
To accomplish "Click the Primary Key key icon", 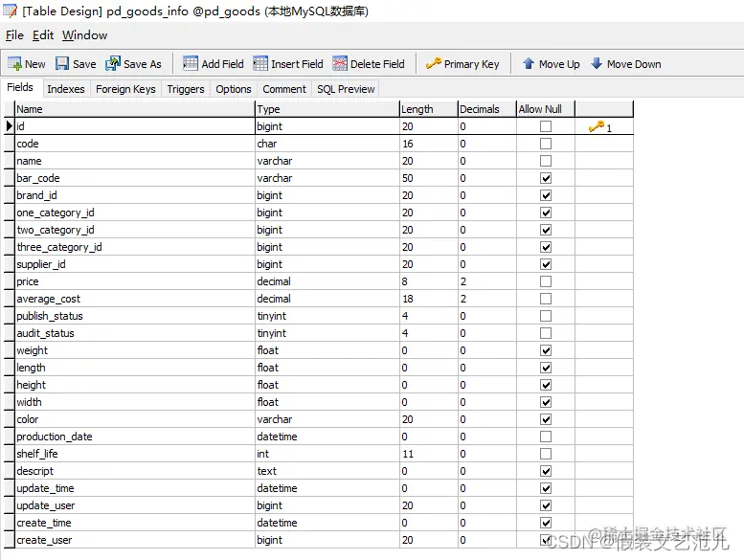I will coord(433,63).
